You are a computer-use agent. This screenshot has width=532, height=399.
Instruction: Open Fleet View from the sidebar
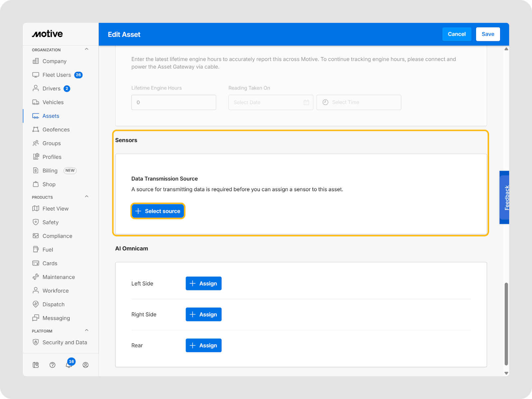pyautogui.click(x=55, y=208)
